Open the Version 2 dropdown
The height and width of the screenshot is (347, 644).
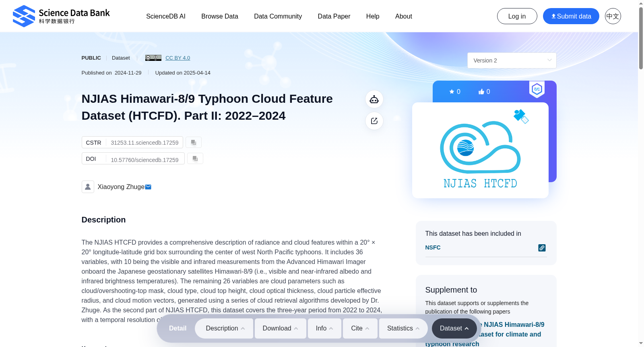pyautogui.click(x=512, y=60)
